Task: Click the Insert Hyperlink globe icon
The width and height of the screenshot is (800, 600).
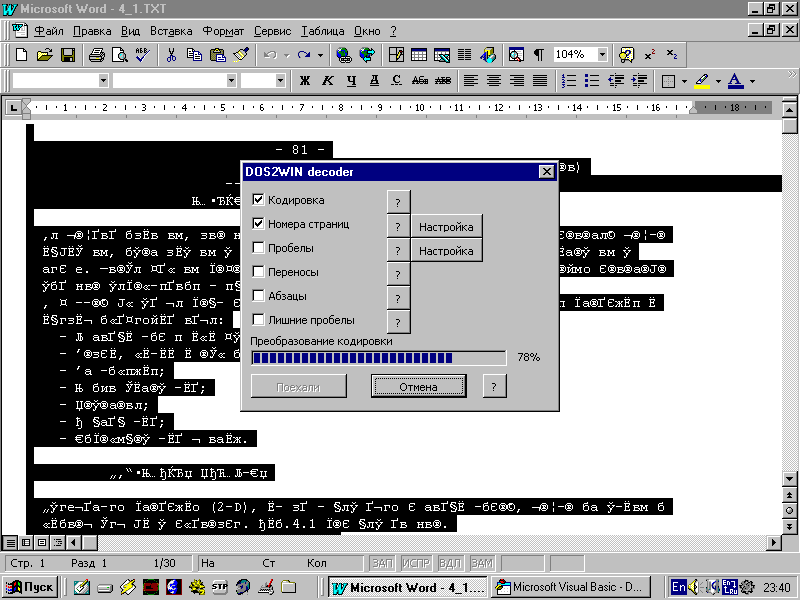Action: pyautogui.click(x=344, y=55)
